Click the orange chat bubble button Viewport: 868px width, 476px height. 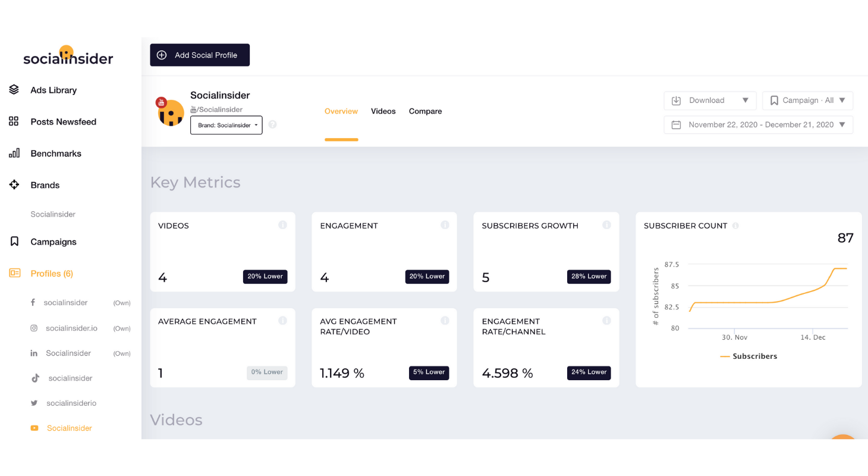843,437
